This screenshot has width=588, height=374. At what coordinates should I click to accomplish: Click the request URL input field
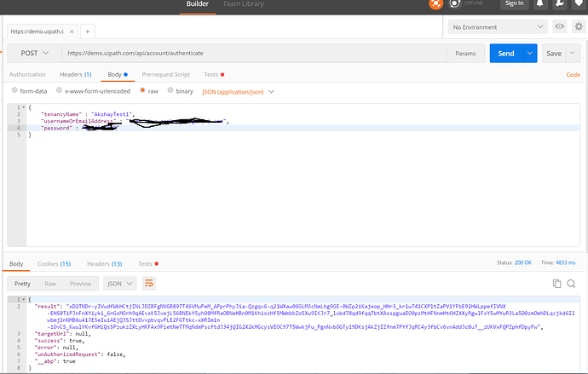pos(254,53)
